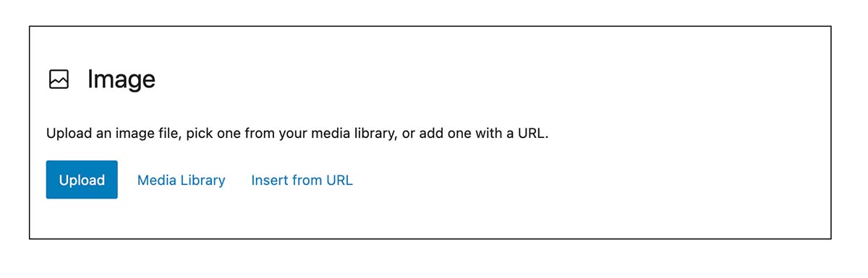Click the "Upload" label on the blue button

click(82, 180)
